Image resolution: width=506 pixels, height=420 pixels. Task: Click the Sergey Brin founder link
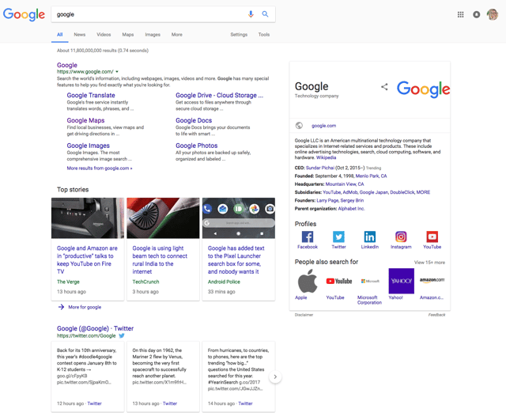pos(352,200)
